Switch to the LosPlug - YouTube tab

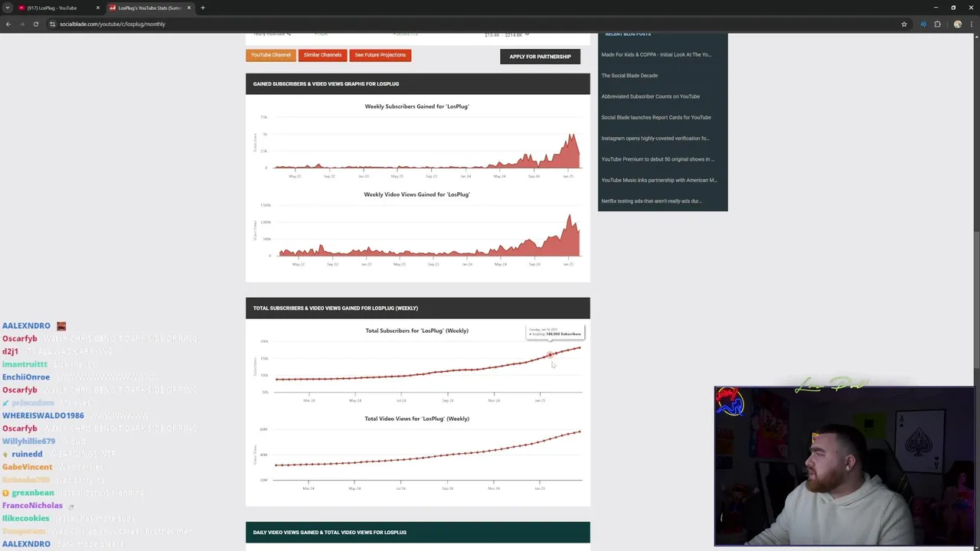[x=54, y=8]
